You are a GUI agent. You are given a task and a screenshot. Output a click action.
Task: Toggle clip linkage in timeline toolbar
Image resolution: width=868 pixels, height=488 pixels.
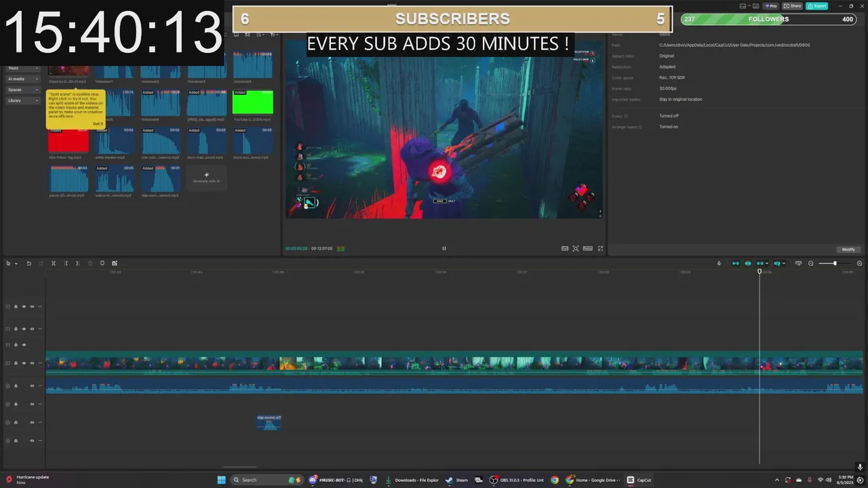coord(760,263)
